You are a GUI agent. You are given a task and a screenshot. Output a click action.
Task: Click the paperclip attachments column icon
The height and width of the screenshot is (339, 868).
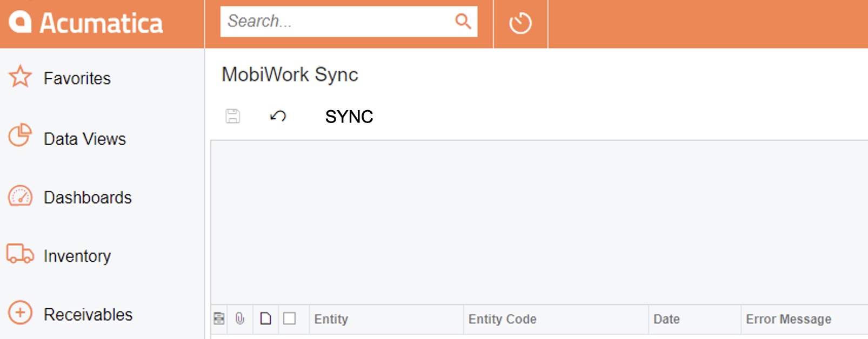point(240,319)
